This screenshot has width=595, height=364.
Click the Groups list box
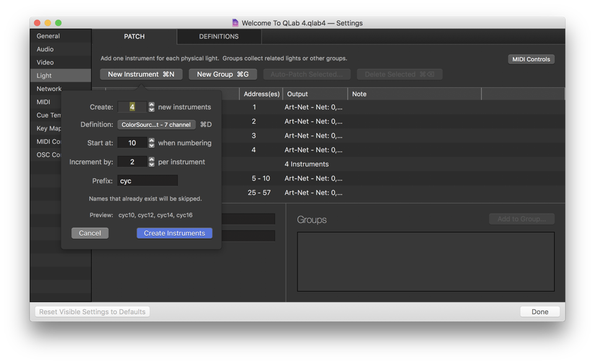425,261
